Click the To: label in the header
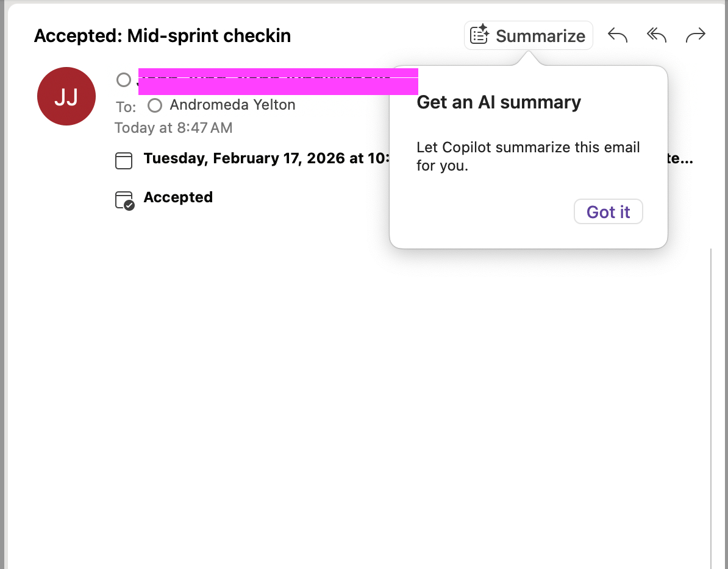Viewport: 728px width, 569px height. (x=126, y=107)
